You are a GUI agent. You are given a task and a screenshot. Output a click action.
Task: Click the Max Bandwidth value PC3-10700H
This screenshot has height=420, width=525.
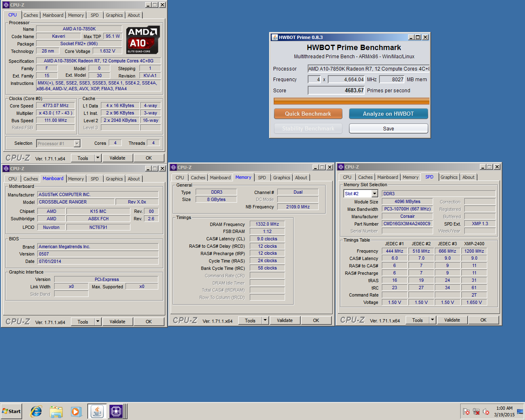407,209
